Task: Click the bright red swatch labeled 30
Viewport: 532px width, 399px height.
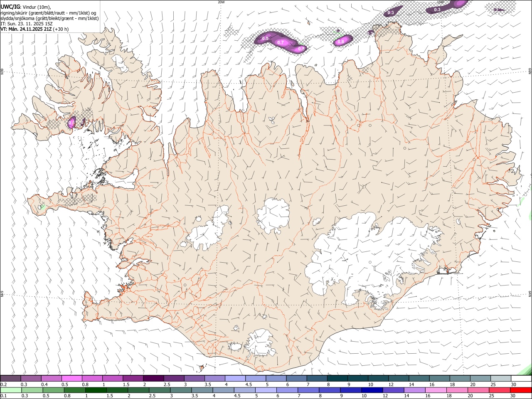Action: (521, 390)
